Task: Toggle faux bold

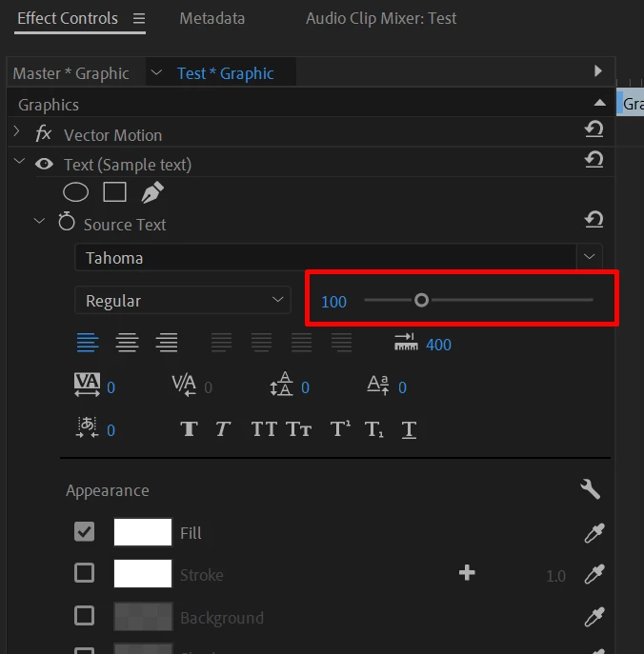Action: pyautogui.click(x=189, y=428)
